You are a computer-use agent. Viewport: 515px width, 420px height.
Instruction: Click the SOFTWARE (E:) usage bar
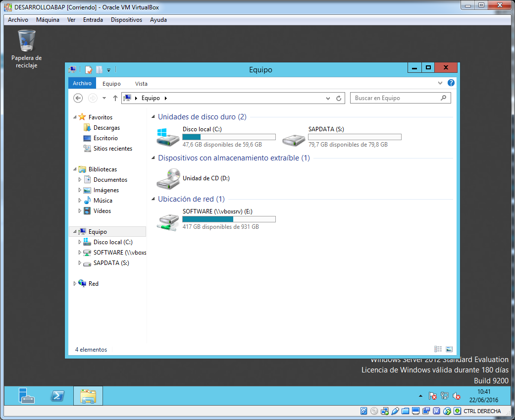pyautogui.click(x=229, y=219)
